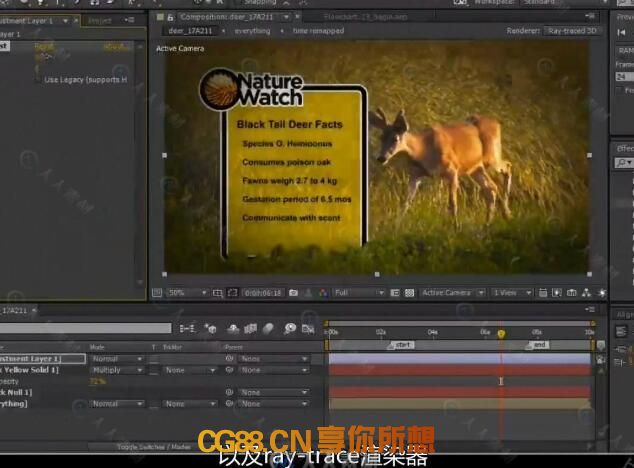
Task: Enable frame blending icon in timeline
Action: [250, 328]
